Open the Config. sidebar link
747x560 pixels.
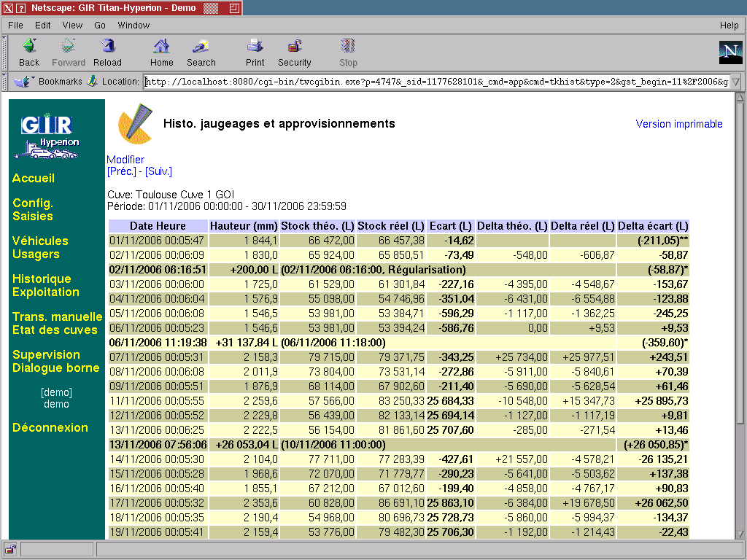pyautogui.click(x=33, y=203)
